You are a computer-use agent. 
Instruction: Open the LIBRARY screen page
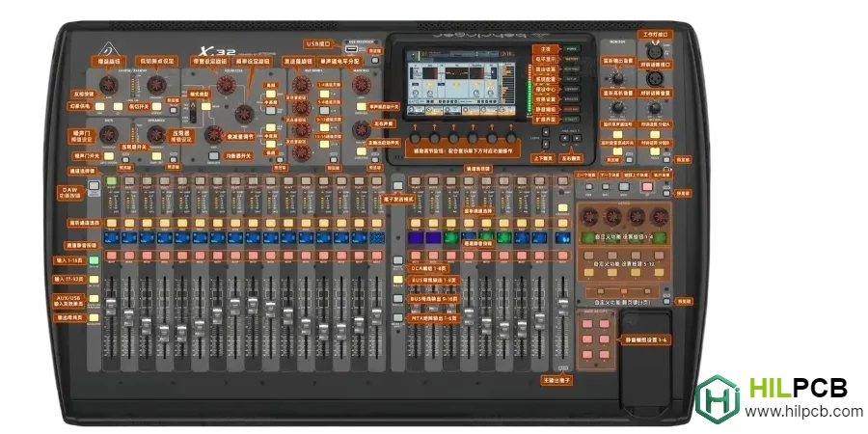pos(572,89)
